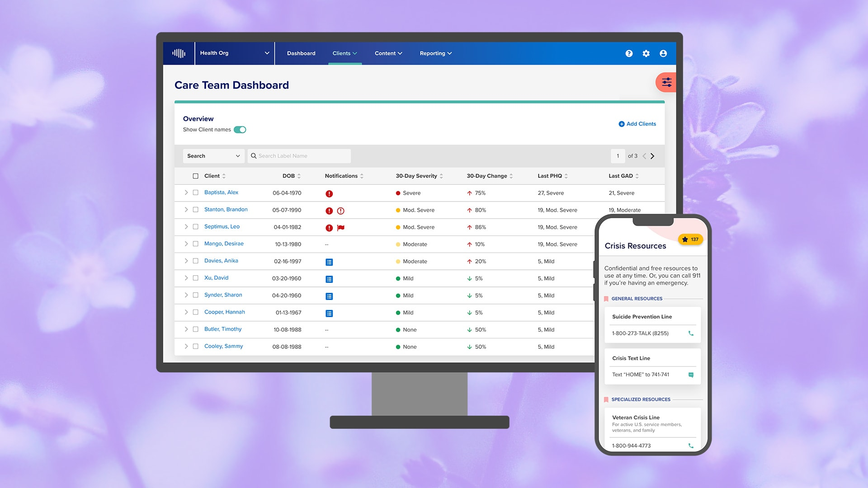The height and width of the screenshot is (488, 868).
Task: Click the help question mark icon
Action: (629, 53)
